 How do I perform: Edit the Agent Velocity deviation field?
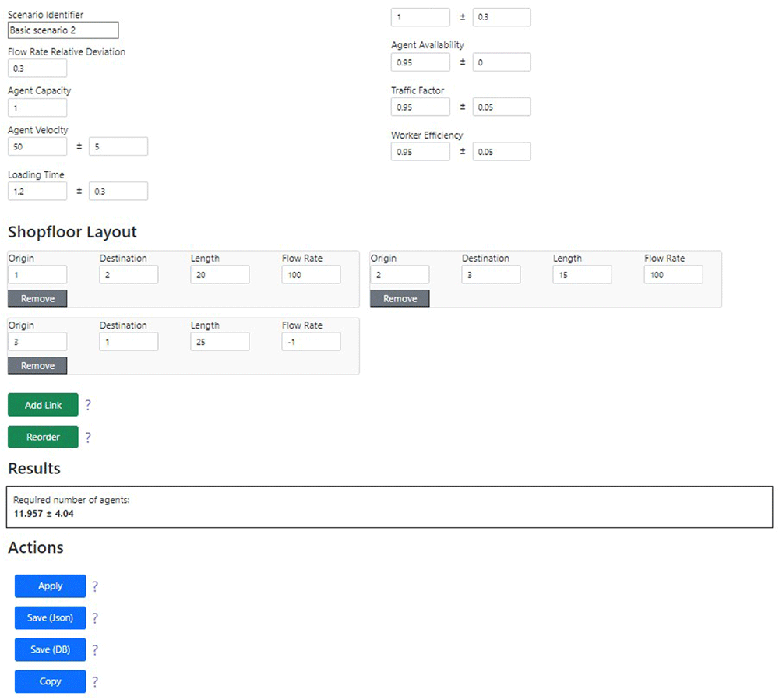point(118,146)
